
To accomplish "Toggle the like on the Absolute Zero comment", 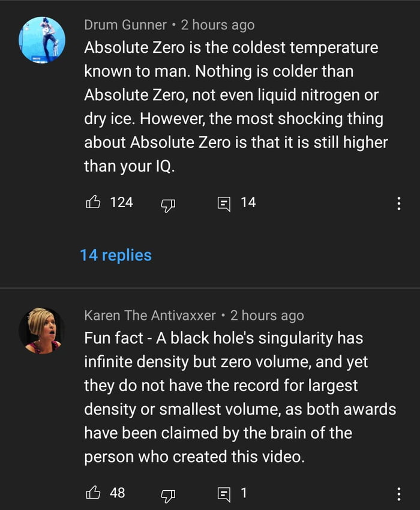I will coord(93,203).
